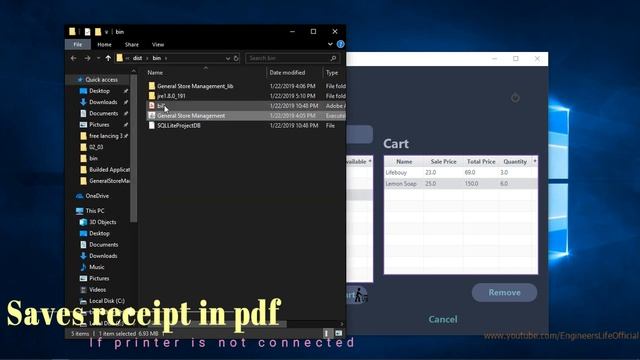Sort cart by Total Price column
Screen dimensions: 640x360
pos(481,162)
